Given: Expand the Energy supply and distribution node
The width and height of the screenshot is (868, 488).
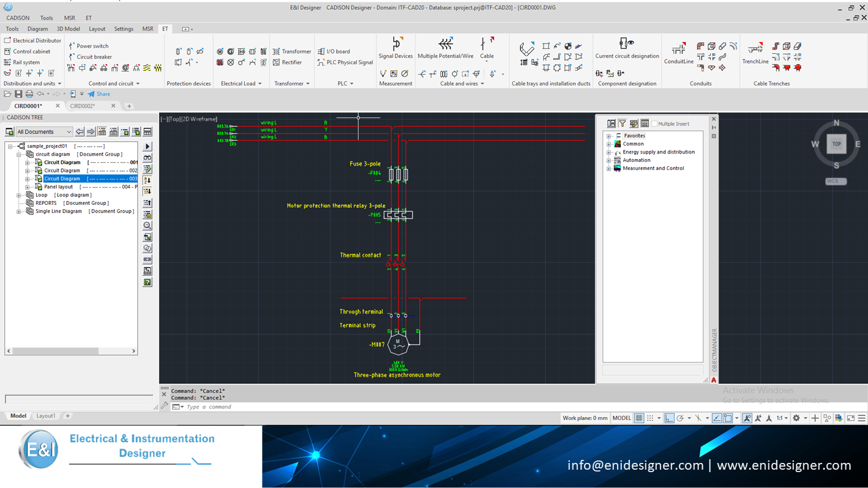Looking at the screenshot, I should (x=609, y=152).
